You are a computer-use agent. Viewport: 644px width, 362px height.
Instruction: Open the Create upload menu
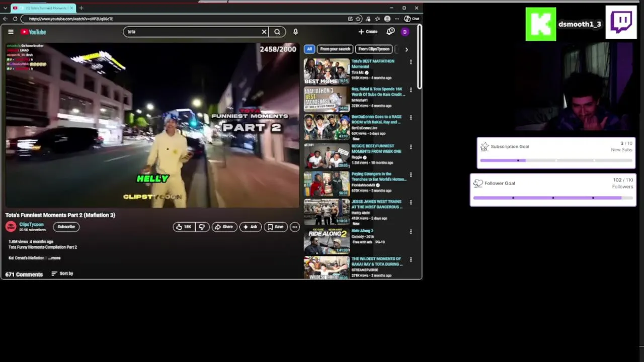368,32
